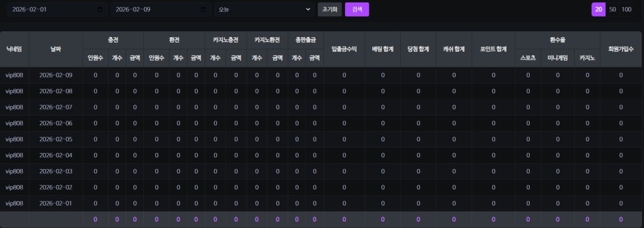Image resolution: width=644 pixels, height=228 pixels.
Task: Click the 초기화 reset button
Action: point(330,10)
